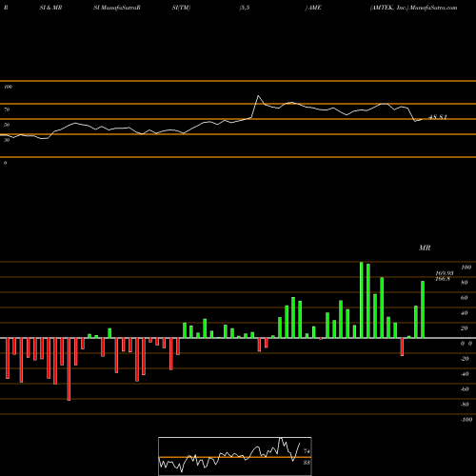Click the MR axis label 60
The width and height of the screenshot is (476, 476).
465,298
